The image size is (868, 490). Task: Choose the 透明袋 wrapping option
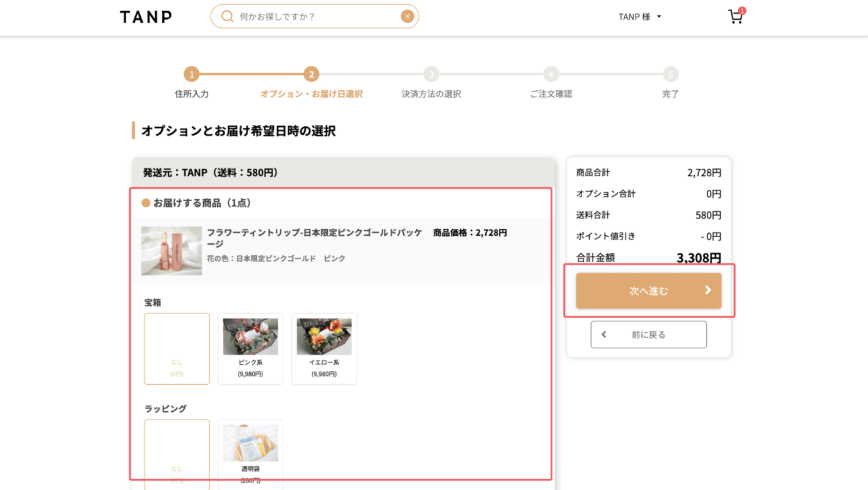(250, 452)
